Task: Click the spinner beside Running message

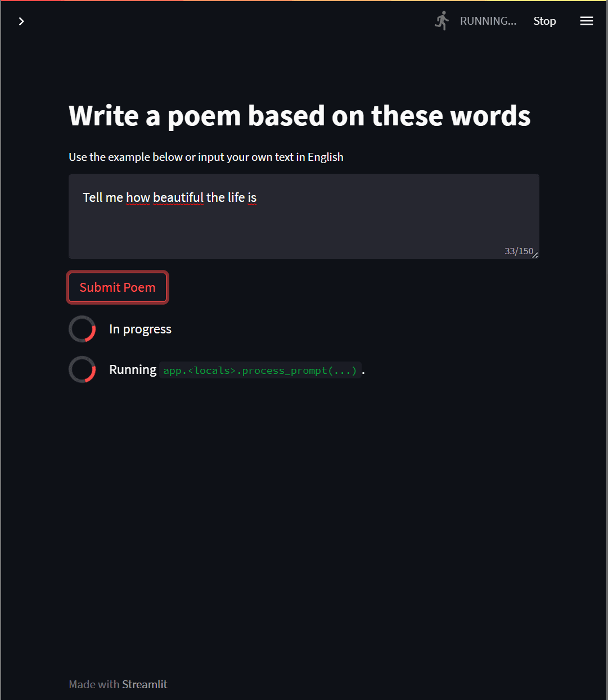Action: [82, 369]
